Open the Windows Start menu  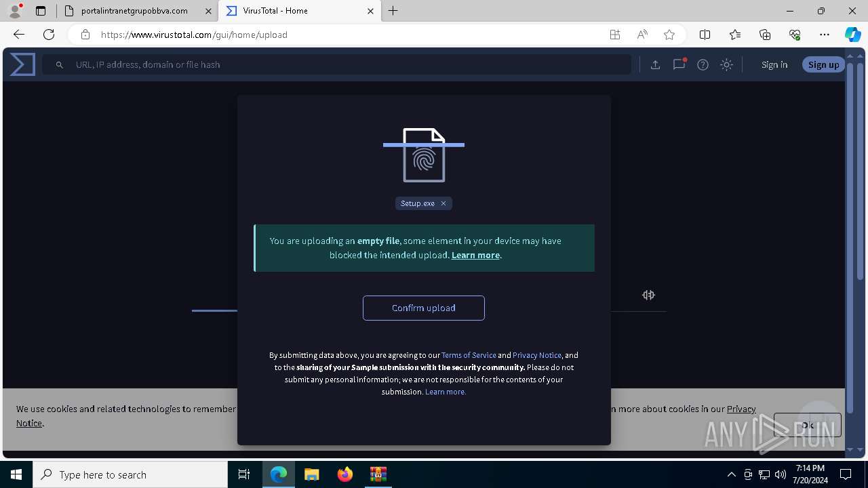16,474
